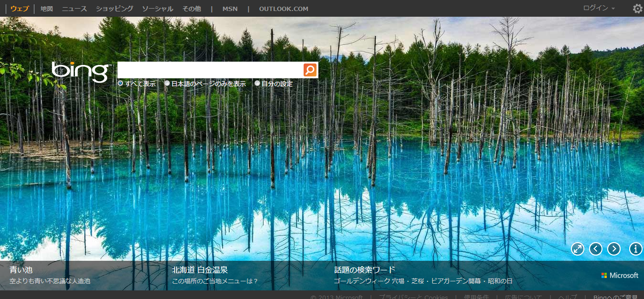Open the 地図 tab
Screen dimensions: 644x299
coord(47,9)
